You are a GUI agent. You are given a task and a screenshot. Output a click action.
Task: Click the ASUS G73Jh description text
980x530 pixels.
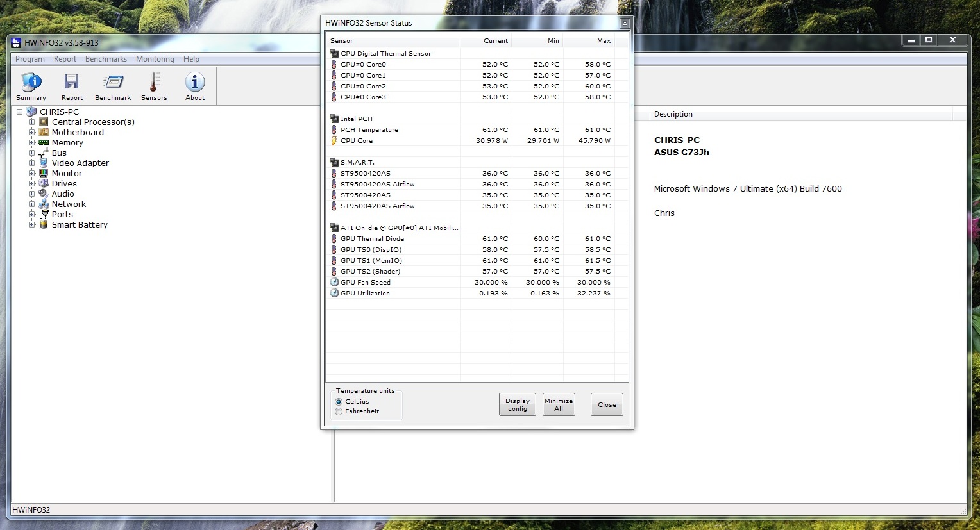[x=682, y=152]
